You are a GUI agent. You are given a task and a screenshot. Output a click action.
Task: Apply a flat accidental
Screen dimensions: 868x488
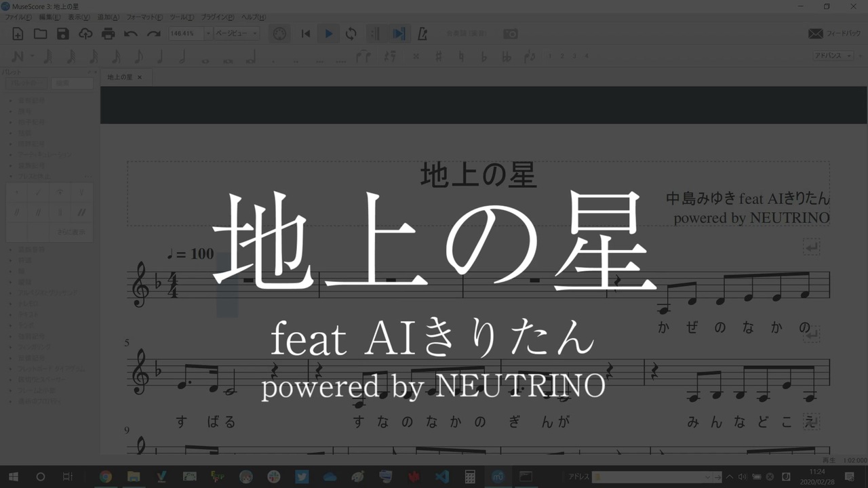pos(484,56)
